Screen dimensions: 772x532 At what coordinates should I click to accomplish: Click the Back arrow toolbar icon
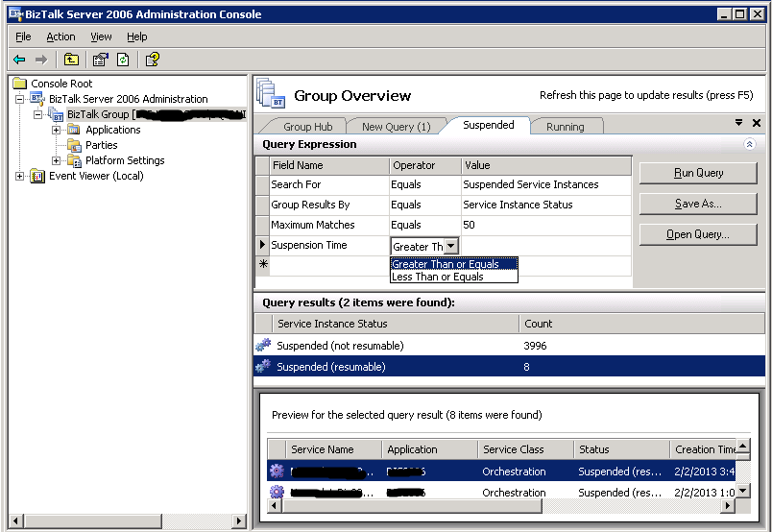pos(20,60)
